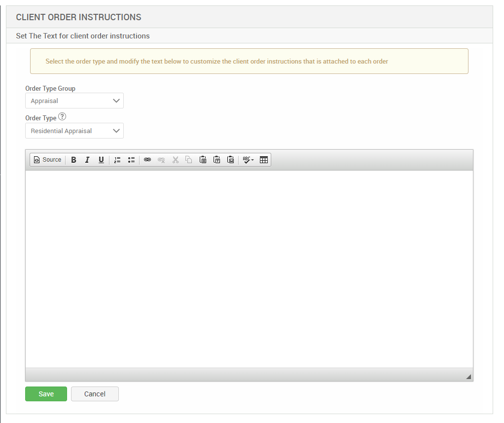504x423 pixels.
Task: Apply underline formatting
Action: click(101, 160)
